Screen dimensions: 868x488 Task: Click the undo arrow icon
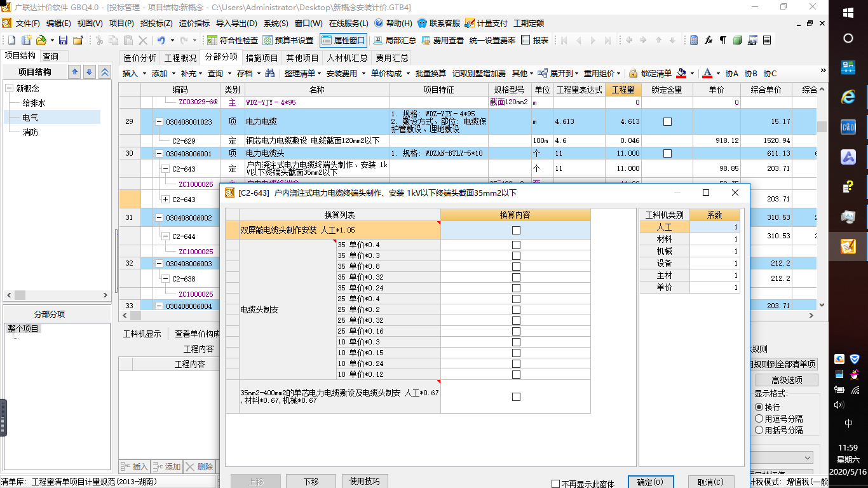point(161,40)
